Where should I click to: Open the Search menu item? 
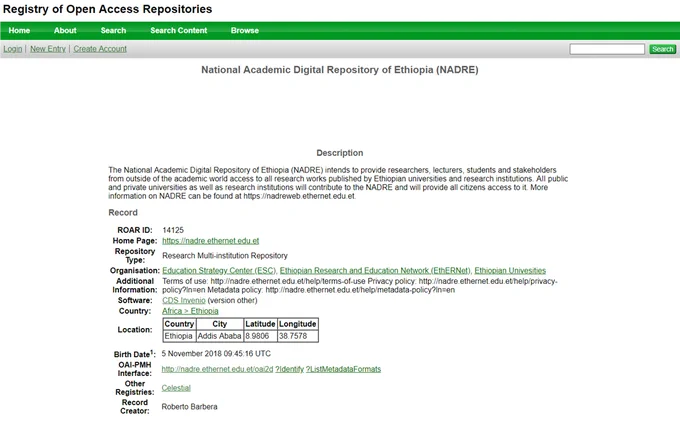click(x=113, y=30)
